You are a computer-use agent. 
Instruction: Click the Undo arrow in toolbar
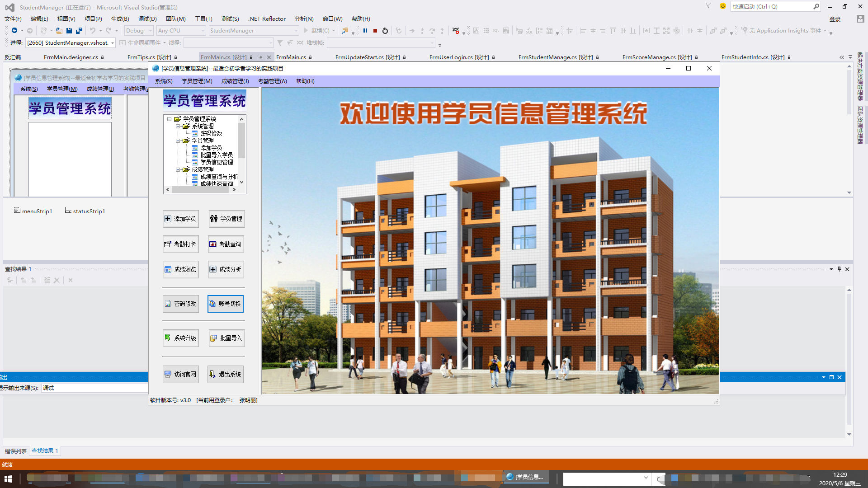[92, 31]
